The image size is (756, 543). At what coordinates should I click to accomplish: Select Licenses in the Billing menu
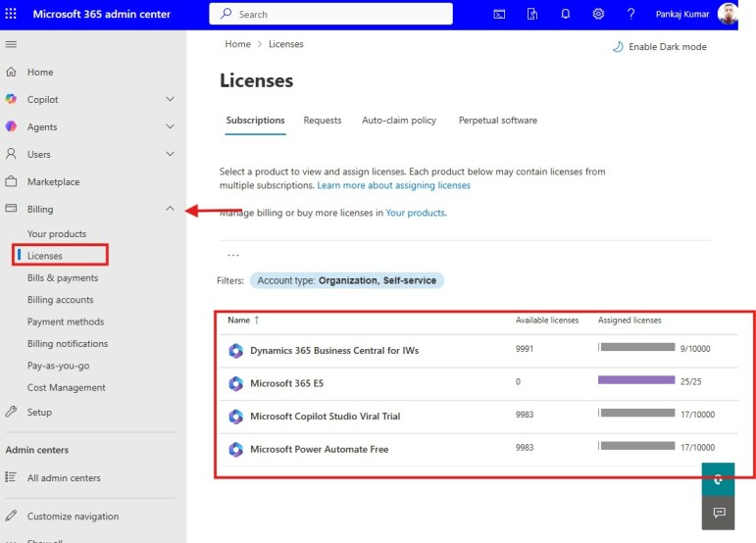pos(45,256)
